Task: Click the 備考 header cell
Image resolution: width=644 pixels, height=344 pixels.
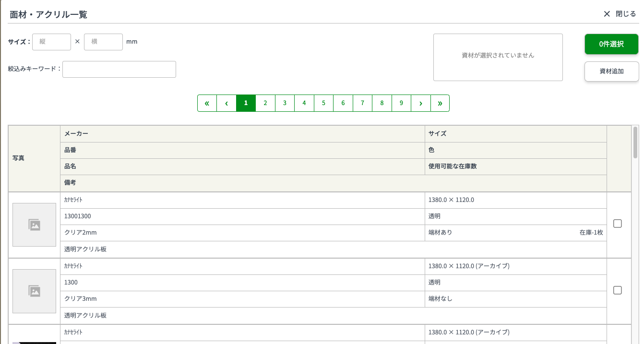Action: point(334,183)
